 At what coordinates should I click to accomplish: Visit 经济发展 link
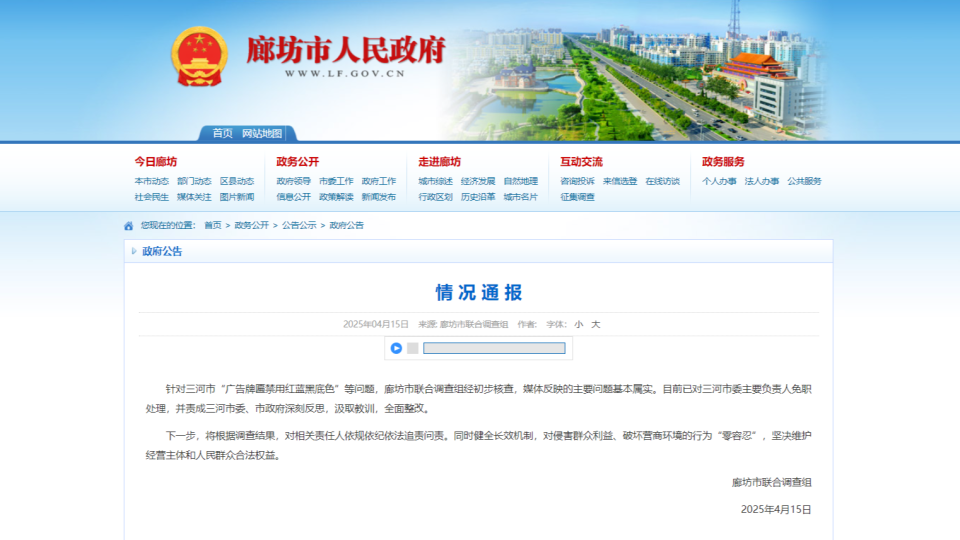tap(478, 181)
